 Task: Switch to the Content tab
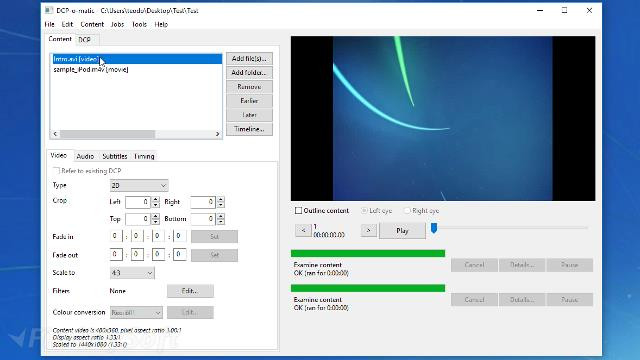[60, 39]
